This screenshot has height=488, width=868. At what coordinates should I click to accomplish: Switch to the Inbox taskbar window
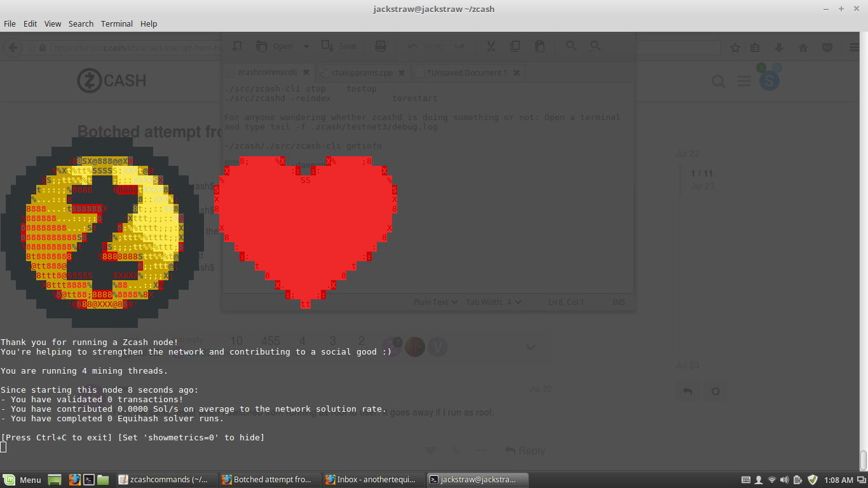point(373,480)
